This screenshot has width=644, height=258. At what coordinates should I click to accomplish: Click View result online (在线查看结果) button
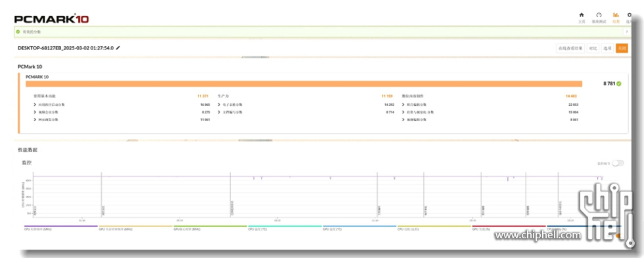(570, 48)
